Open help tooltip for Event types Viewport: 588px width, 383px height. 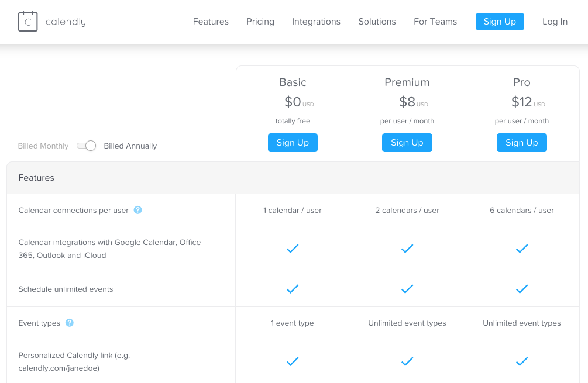70,323
